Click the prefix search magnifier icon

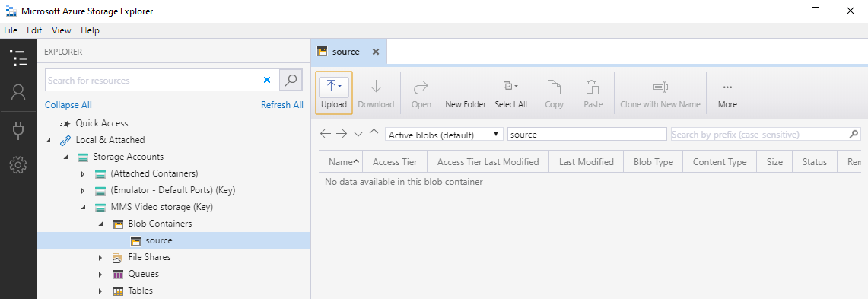(x=854, y=134)
